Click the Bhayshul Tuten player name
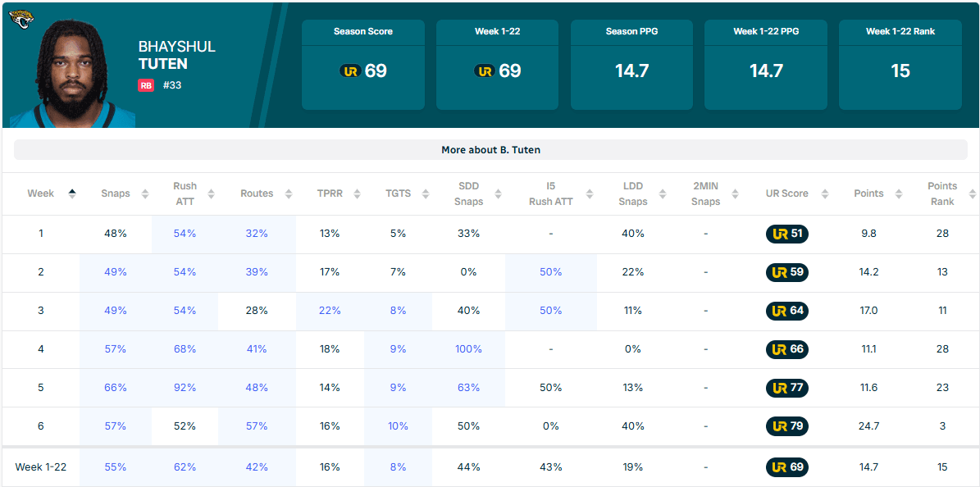 click(x=177, y=56)
